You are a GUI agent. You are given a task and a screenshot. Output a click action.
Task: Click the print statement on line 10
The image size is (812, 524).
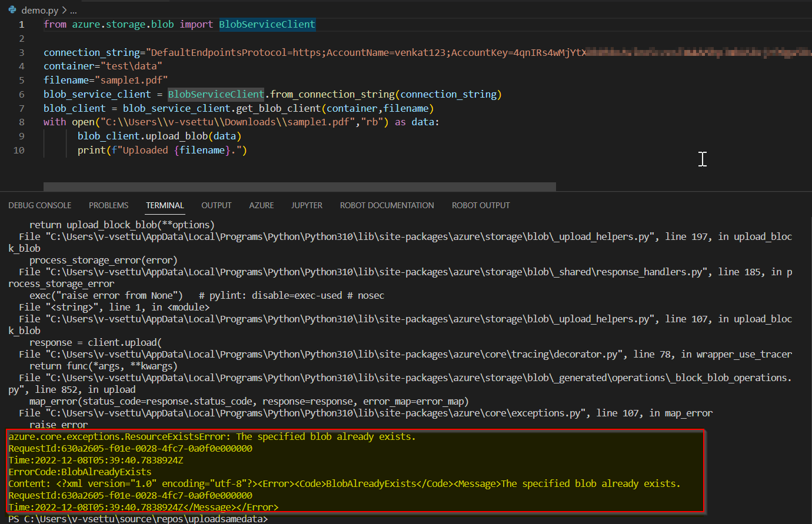(162, 150)
